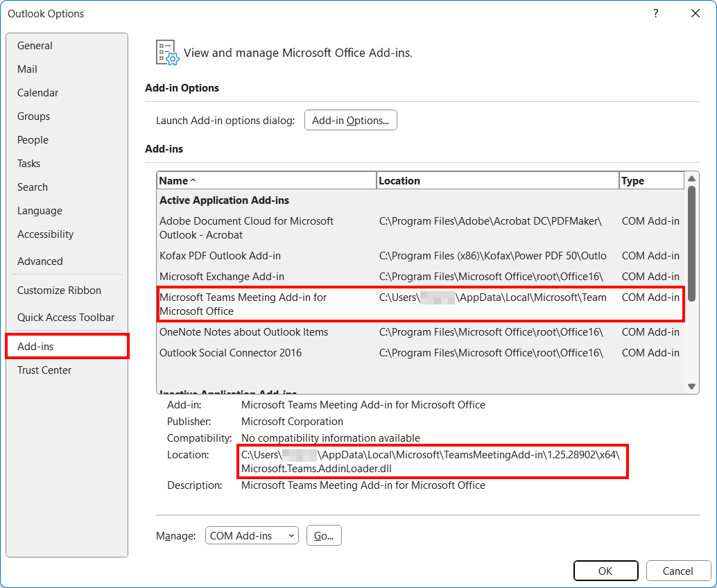
Task: Open the General options category
Action: (x=35, y=46)
